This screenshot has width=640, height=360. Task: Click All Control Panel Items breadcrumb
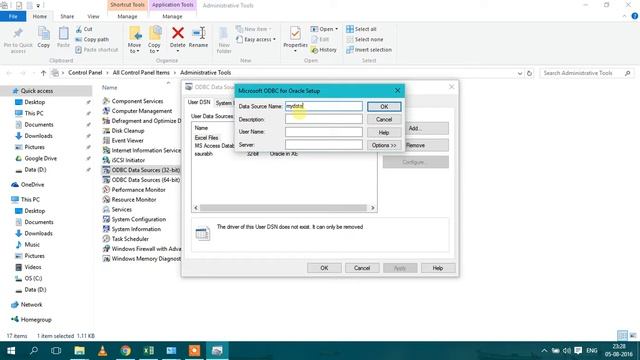point(141,73)
